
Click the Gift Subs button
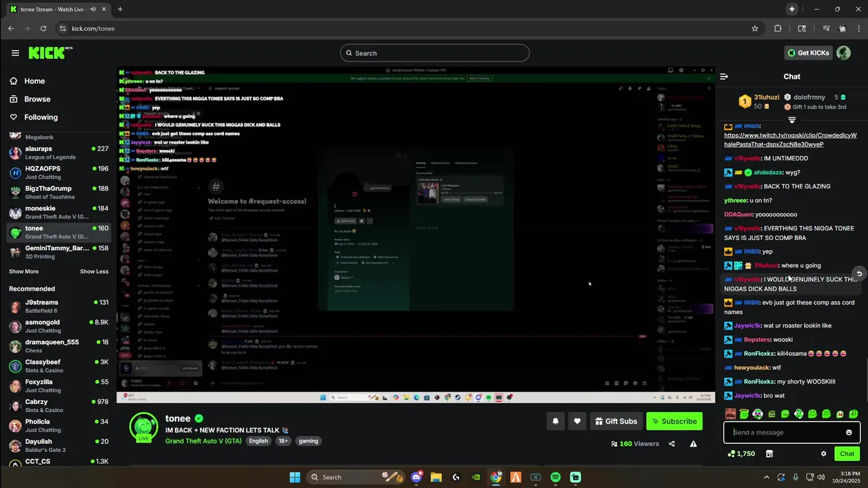tap(616, 421)
